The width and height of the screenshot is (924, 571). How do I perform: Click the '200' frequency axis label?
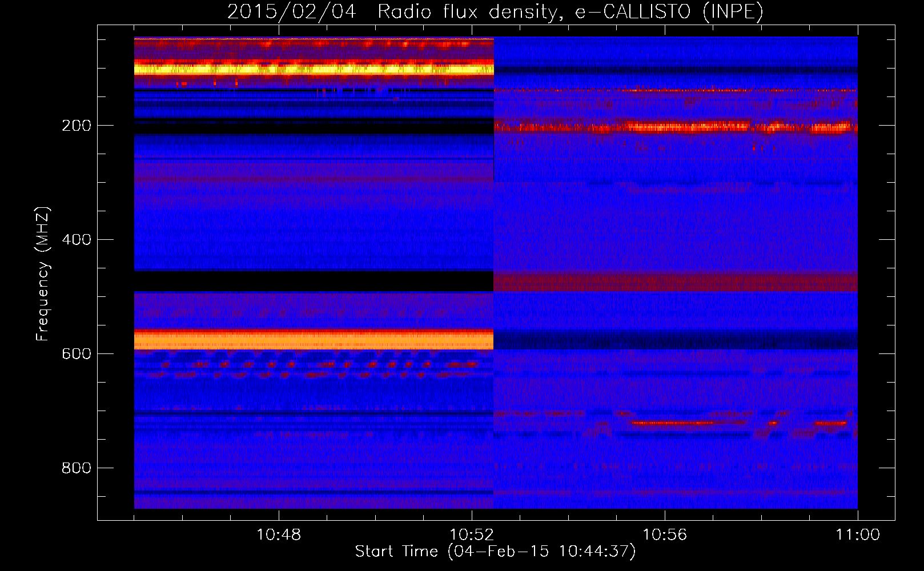tap(77, 126)
